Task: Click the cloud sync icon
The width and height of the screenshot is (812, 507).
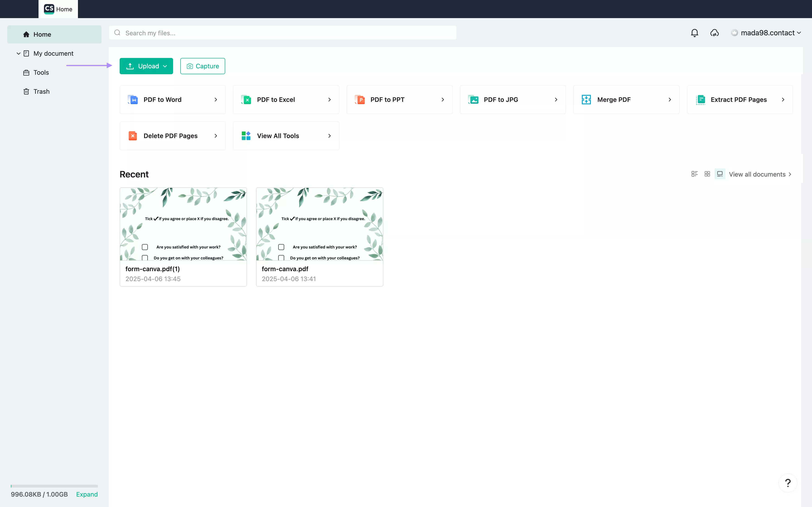Action: point(714,33)
